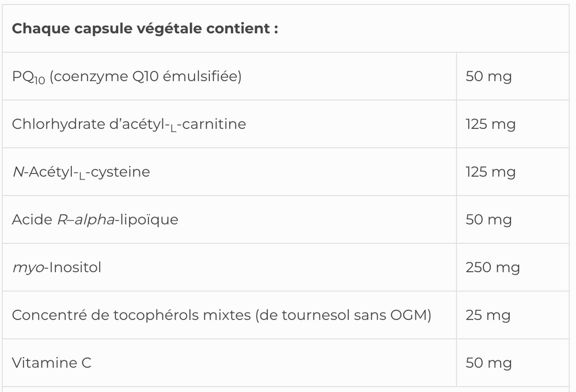Click the 50 mg dose for Acide R-alpha-lipoïque
This screenshot has width=576, height=392.
pos(488,219)
